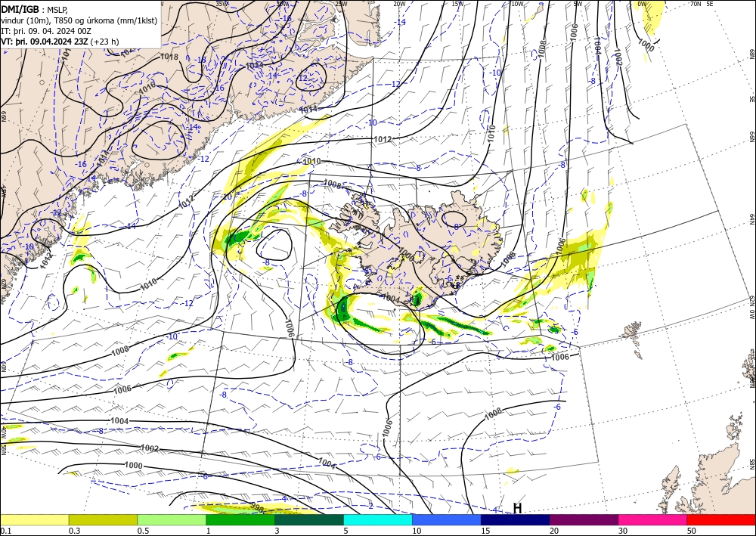This screenshot has height=536, width=756.
Task: Click the '15W' longitude label
Action: pyautogui.click(x=458, y=4)
